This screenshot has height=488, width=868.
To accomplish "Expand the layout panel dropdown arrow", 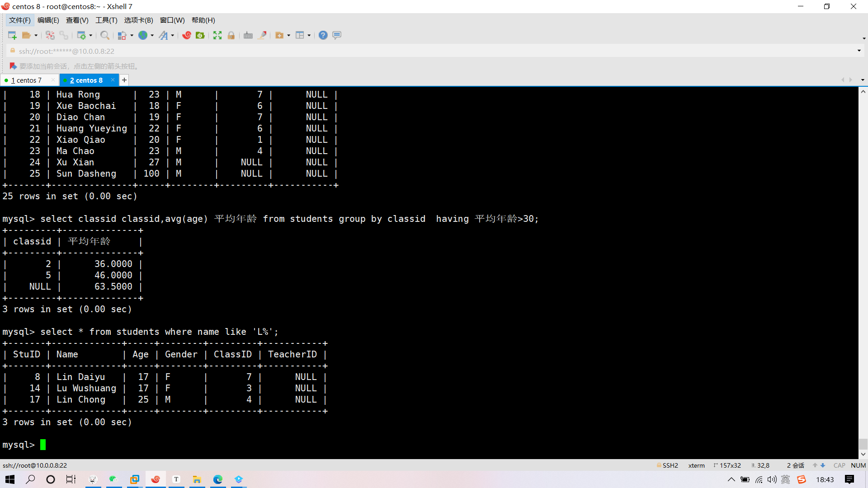I will coord(309,35).
